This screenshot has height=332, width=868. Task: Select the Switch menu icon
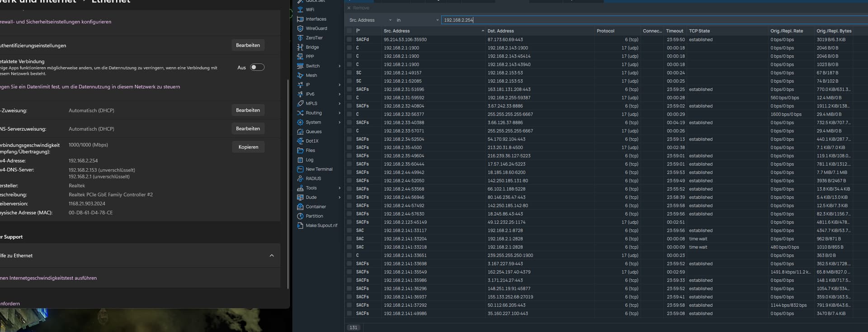pos(300,66)
